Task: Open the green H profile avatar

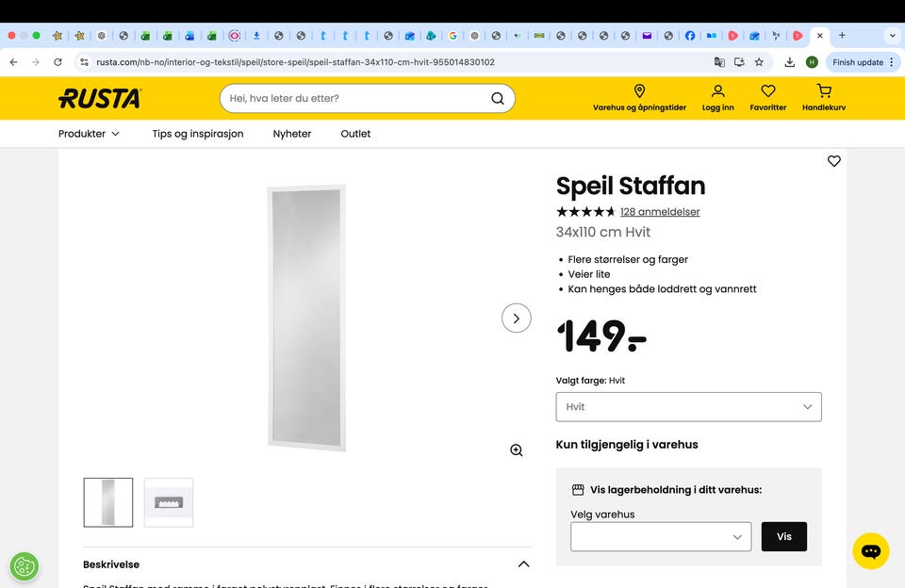Action: point(812,62)
